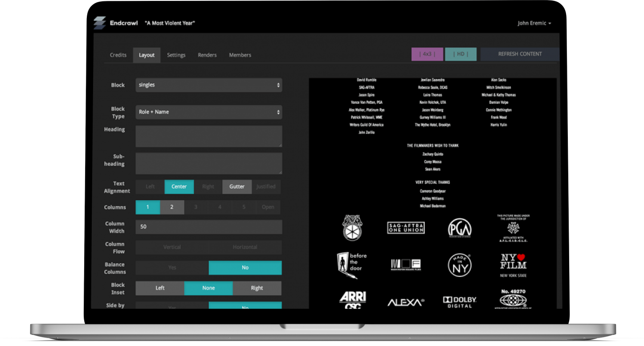The image size is (644, 346).
Task: Click the Dolby Digital logo
Action: (x=460, y=302)
